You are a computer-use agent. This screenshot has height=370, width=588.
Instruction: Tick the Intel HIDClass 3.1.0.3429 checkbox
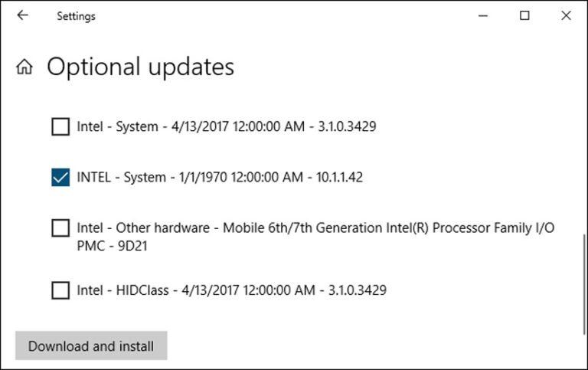pos(60,290)
